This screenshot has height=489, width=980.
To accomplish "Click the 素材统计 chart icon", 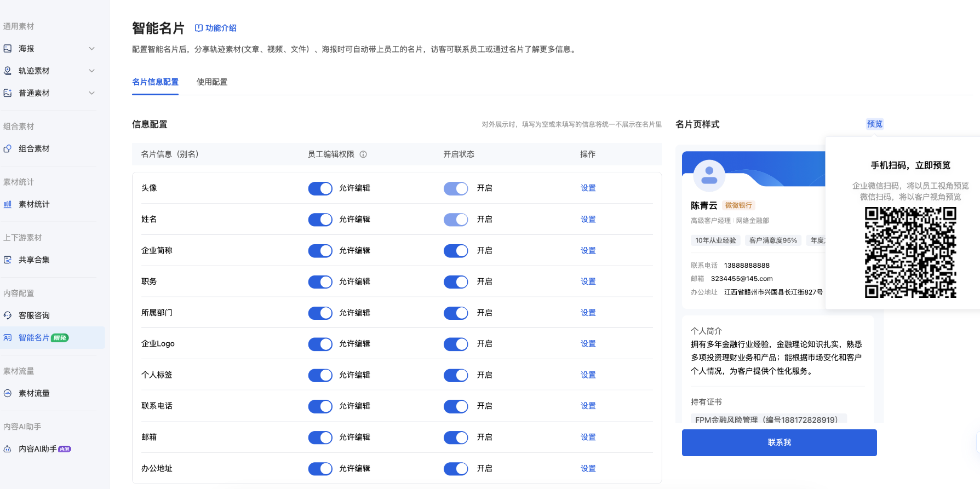I will (x=8, y=204).
